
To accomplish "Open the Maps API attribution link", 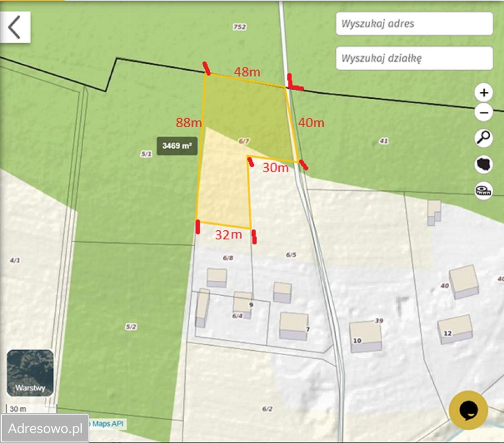I will (107, 424).
